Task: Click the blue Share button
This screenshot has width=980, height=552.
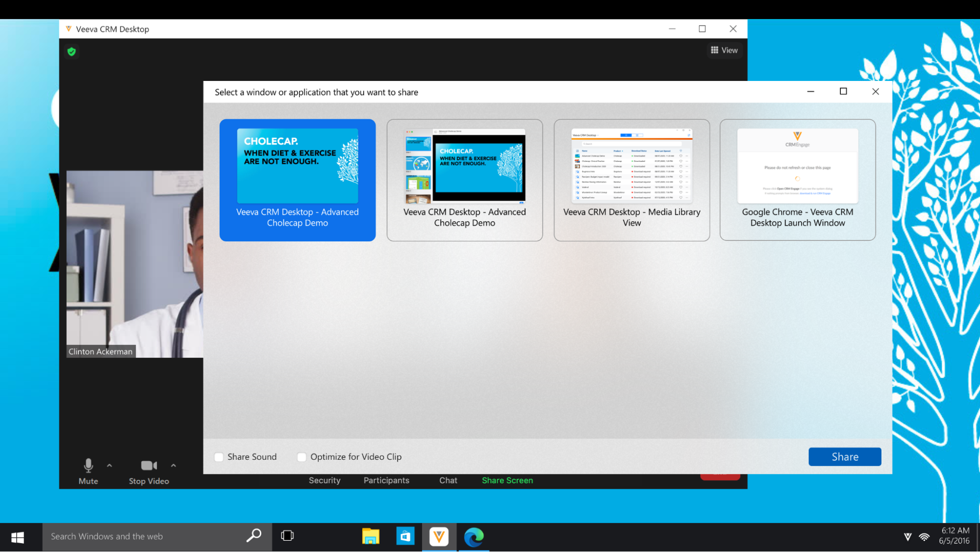Action: 844,457
